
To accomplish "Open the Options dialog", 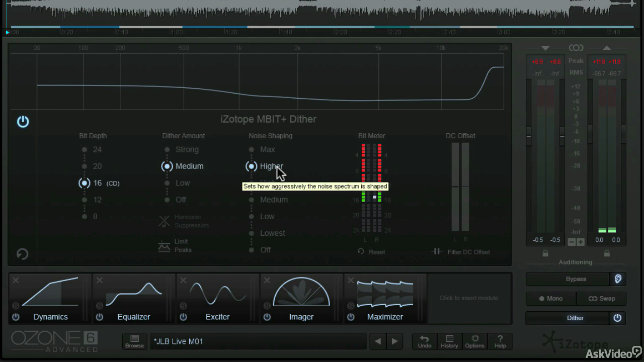I will click(474, 341).
